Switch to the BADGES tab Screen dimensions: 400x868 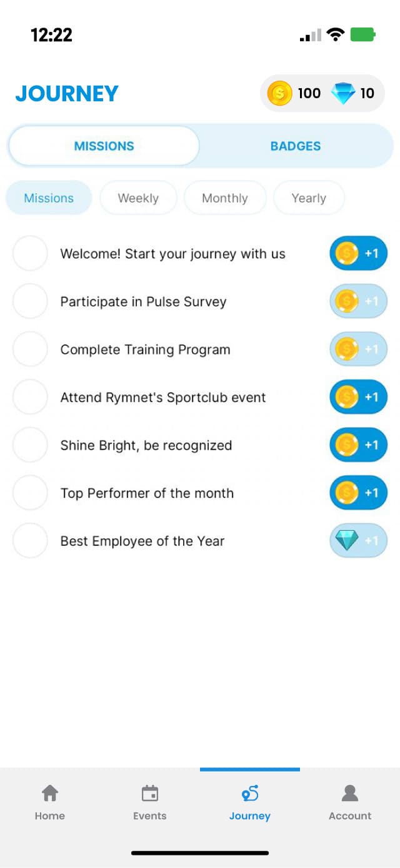point(296,146)
